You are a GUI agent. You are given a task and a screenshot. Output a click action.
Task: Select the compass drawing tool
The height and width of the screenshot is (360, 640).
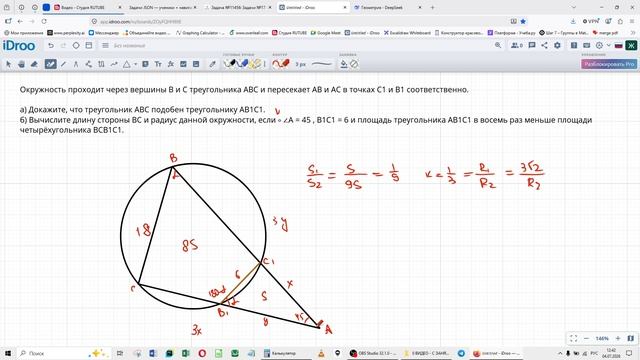click(76, 64)
